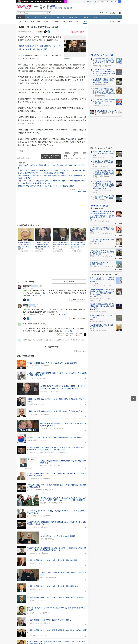Screen dimensions: 138x644
Task: Toggle the コメント非表示 checkbox
Action: tap(75, 351)
